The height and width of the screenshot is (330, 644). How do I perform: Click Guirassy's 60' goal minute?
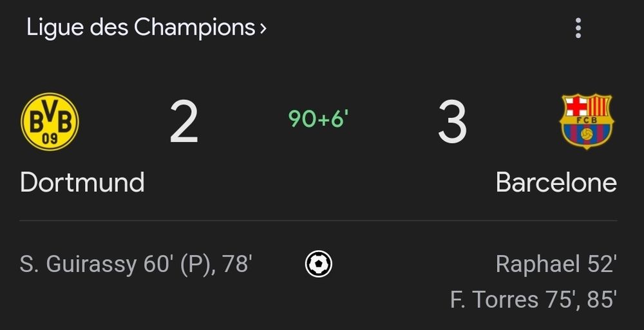(x=158, y=264)
